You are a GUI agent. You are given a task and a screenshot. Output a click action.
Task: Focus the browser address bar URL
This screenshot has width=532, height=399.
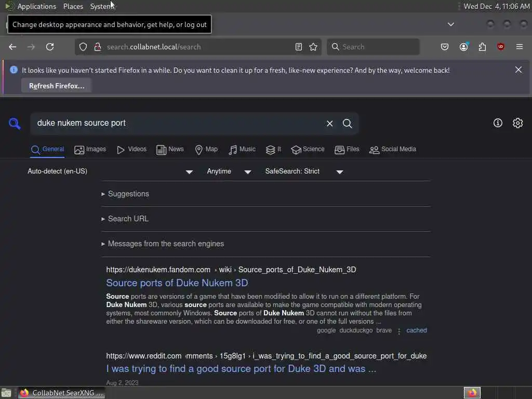[198, 47]
